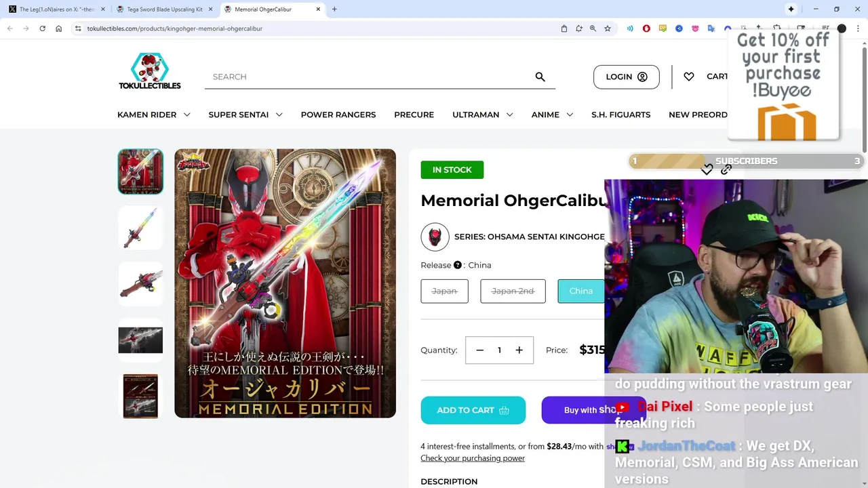
Task: Click the Gemini sparkle icon in title bar
Action: point(791,9)
